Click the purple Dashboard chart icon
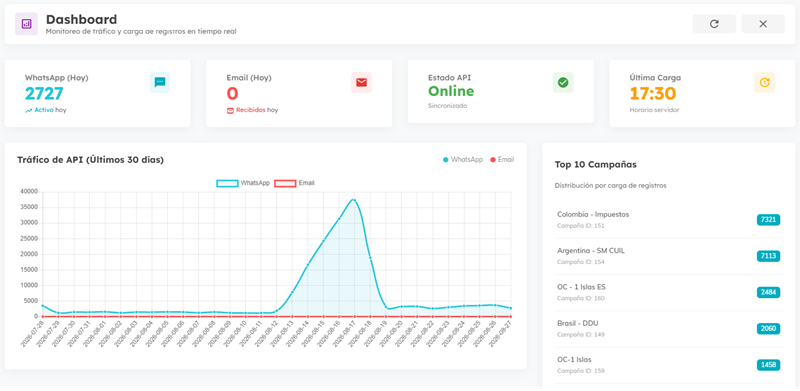The image size is (800, 391). [x=27, y=24]
